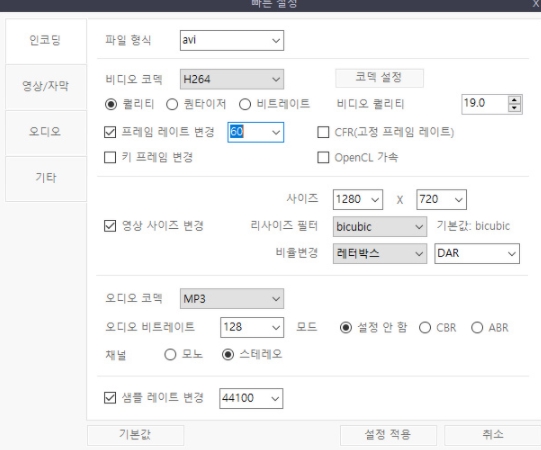Increase 비디오 퀄리티 with up arrow
The width and height of the screenshot is (541, 450).
(514, 100)
